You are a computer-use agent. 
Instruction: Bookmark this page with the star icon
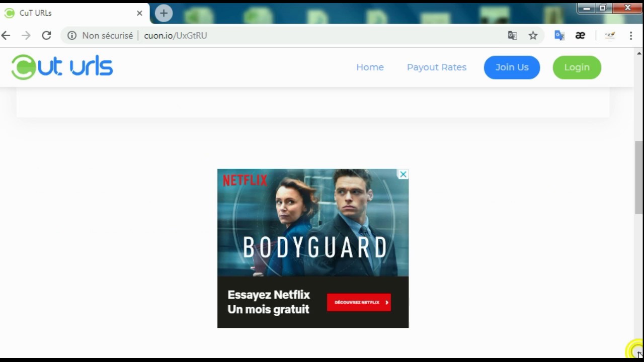click(x=533, y=35)
